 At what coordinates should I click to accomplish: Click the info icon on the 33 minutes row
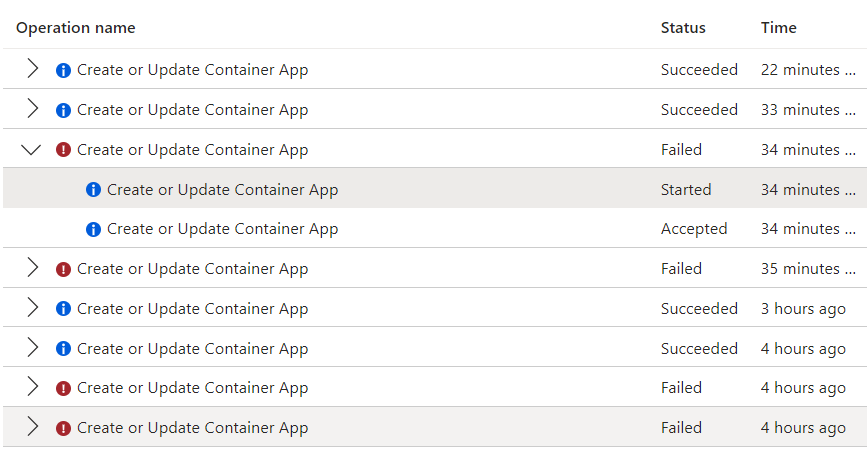point(64,110)
